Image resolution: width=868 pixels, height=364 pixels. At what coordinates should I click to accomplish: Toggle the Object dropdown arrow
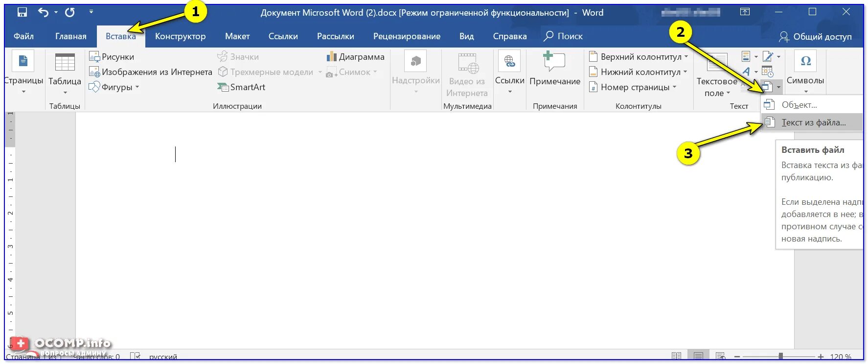778,87
